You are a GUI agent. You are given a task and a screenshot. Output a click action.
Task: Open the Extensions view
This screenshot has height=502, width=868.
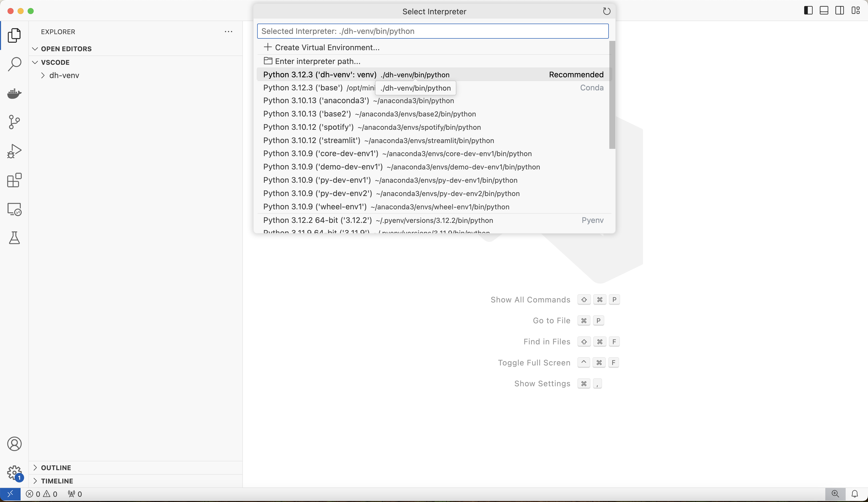14,180
